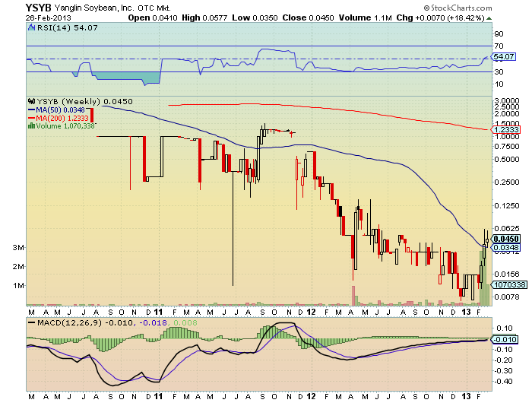Click the candlestick icon beside YSYB (Weekly)
532x403 pixels.
pyautogui.click(x=30, y=101)
